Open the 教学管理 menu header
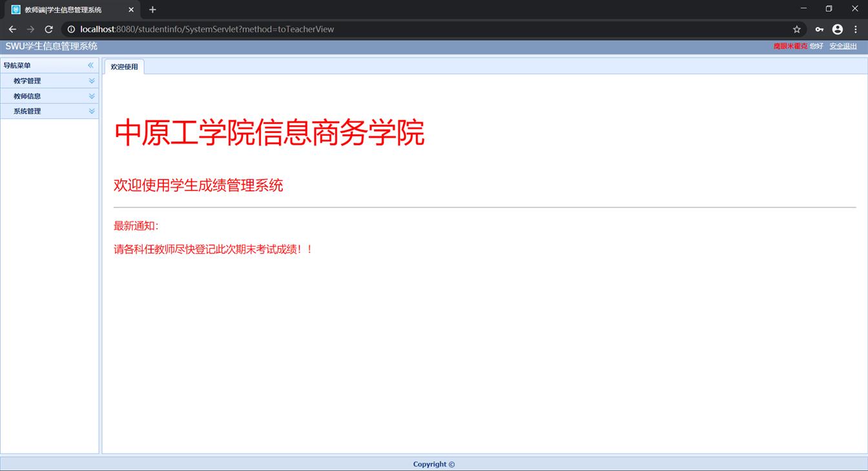The width and height of the screenshot is (868, 471). (x=50, y=81)
